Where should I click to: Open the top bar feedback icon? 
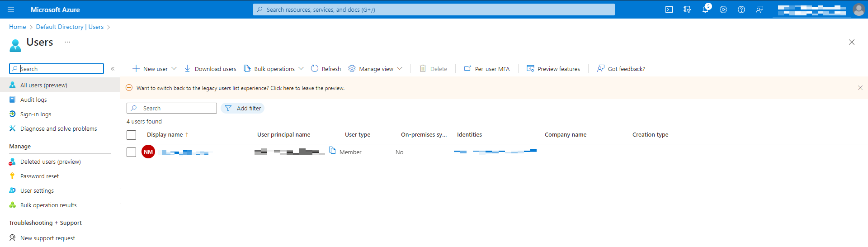point(759,9)
